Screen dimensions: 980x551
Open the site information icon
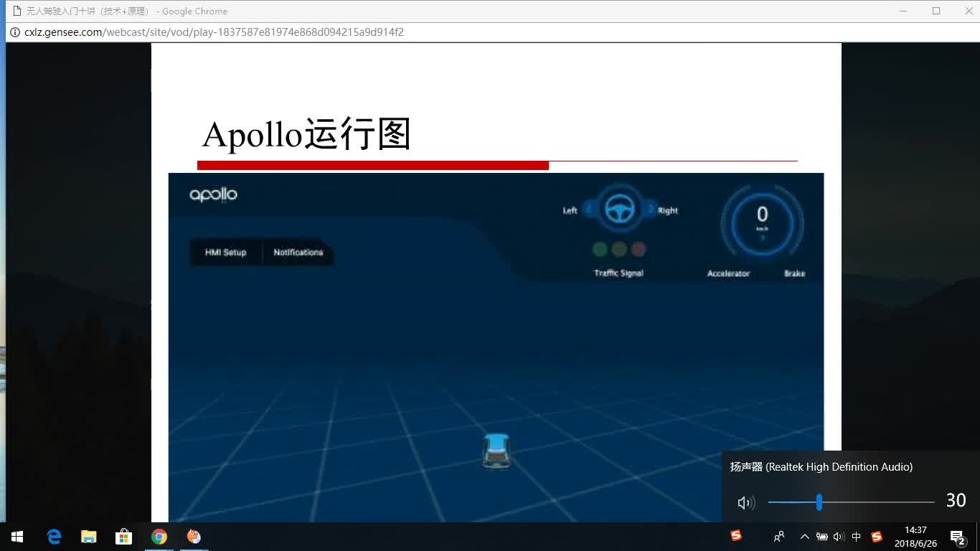(x=15, y=32)
